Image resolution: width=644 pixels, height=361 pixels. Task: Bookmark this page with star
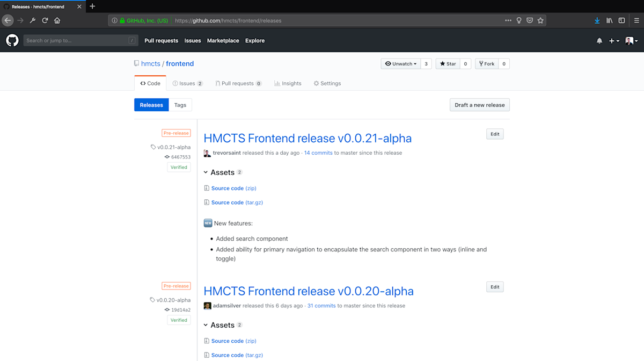(x=540, y=20)
